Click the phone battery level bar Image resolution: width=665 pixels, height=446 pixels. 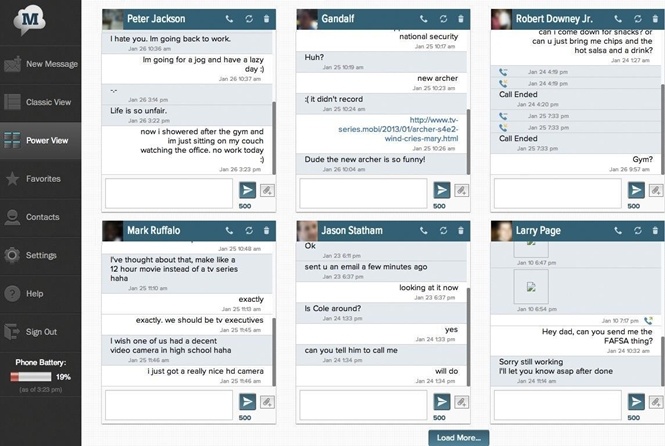pos(30,377)
